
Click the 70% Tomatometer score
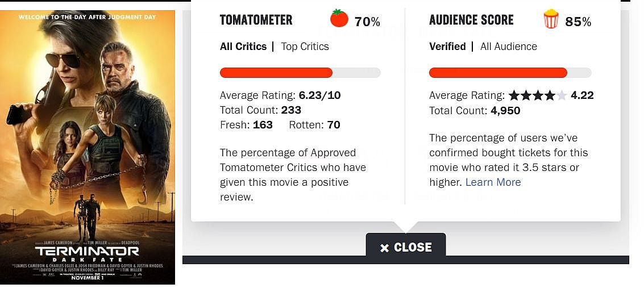click(x=367, y=22)
